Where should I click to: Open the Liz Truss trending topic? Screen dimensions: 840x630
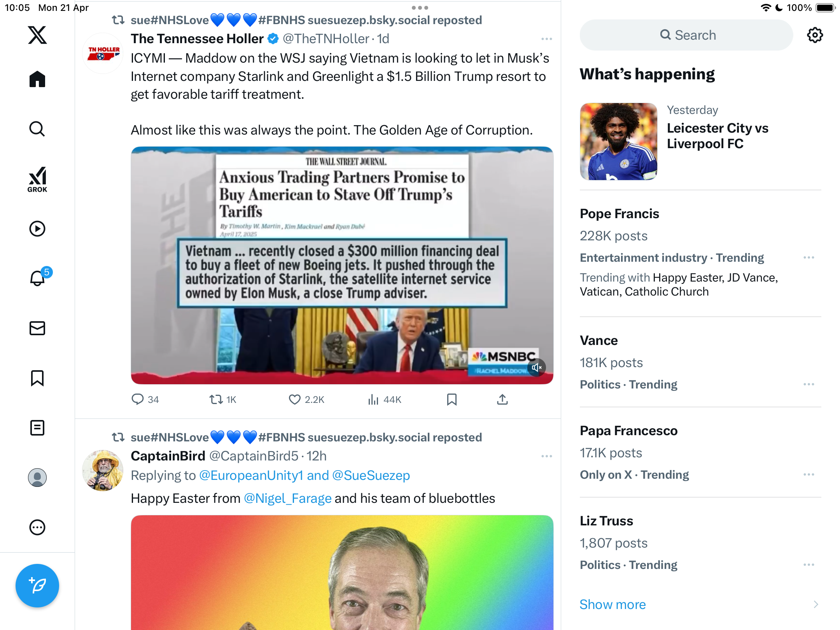coord(700,543)
